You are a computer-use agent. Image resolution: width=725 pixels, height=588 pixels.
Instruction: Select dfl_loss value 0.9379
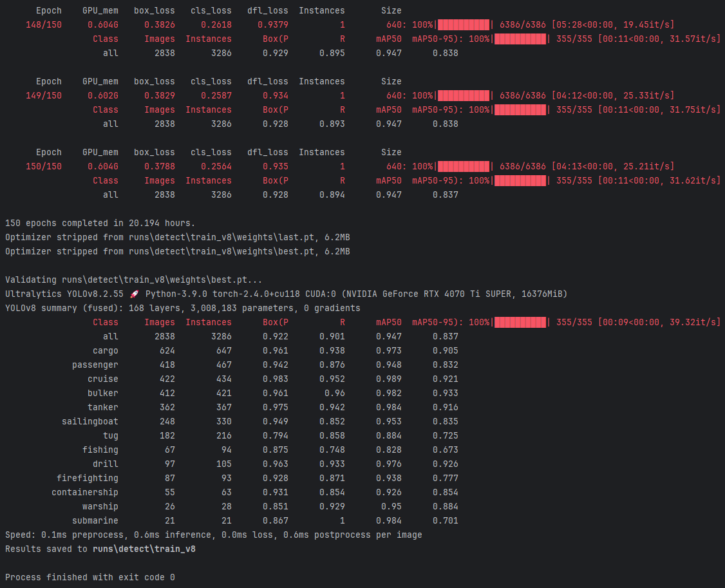point(273,24)
